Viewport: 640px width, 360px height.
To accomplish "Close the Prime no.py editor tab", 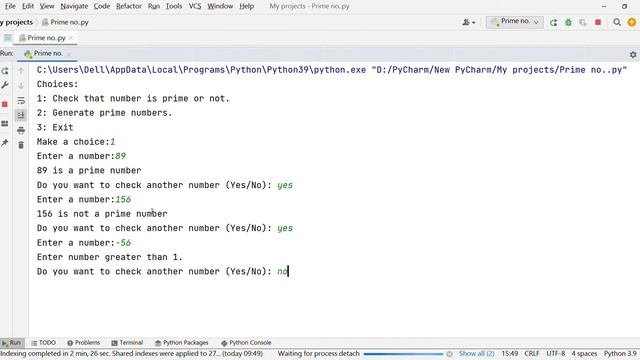I will pyautogui.click(x=71, y=38).
